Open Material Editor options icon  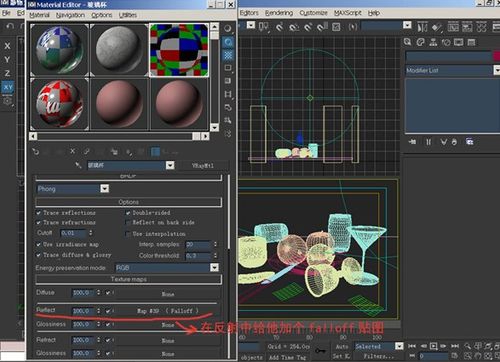tap(228, 107)
